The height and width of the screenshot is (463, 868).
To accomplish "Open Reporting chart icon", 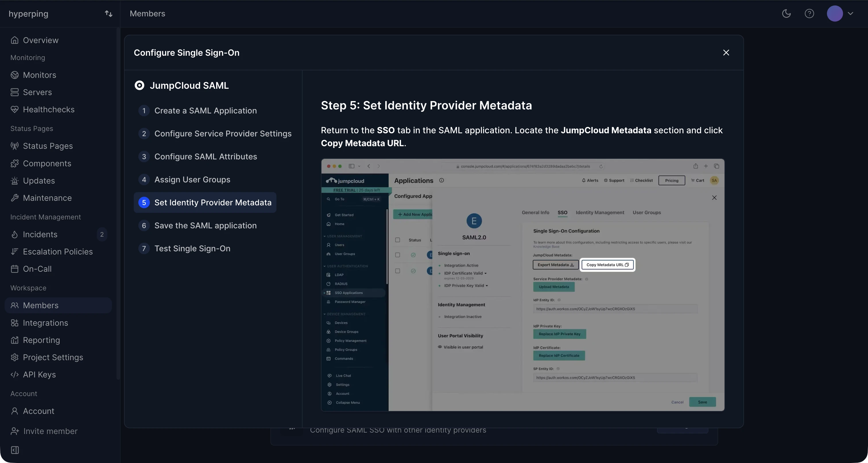I will [x=14, y=340].
